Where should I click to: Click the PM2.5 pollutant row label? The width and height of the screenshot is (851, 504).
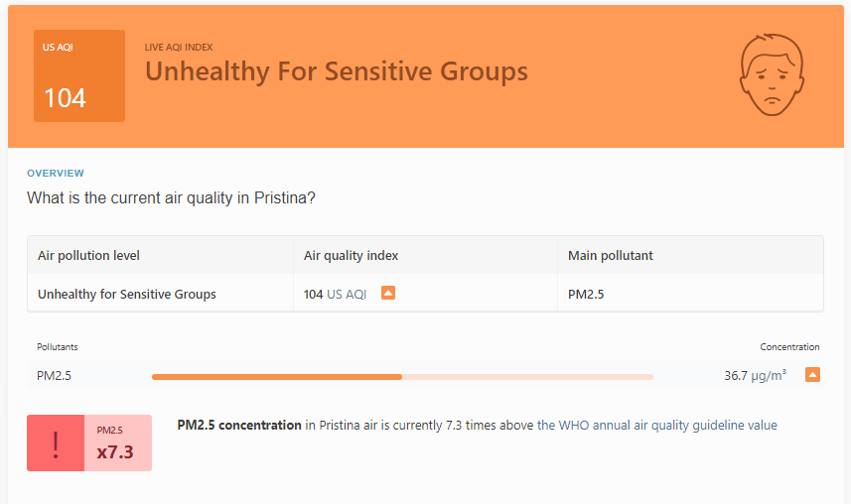click(x=54, y=375)
